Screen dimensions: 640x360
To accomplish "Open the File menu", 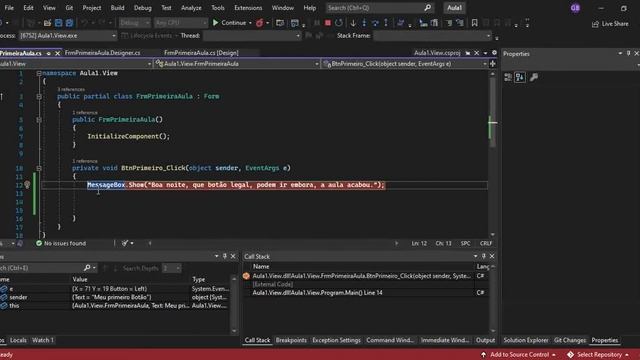I will [9, 8].
